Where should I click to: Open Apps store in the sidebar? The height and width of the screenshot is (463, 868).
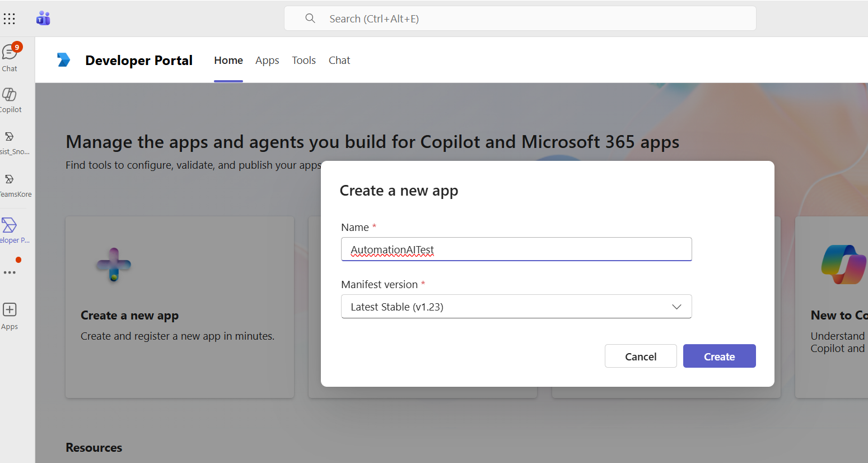10,316
